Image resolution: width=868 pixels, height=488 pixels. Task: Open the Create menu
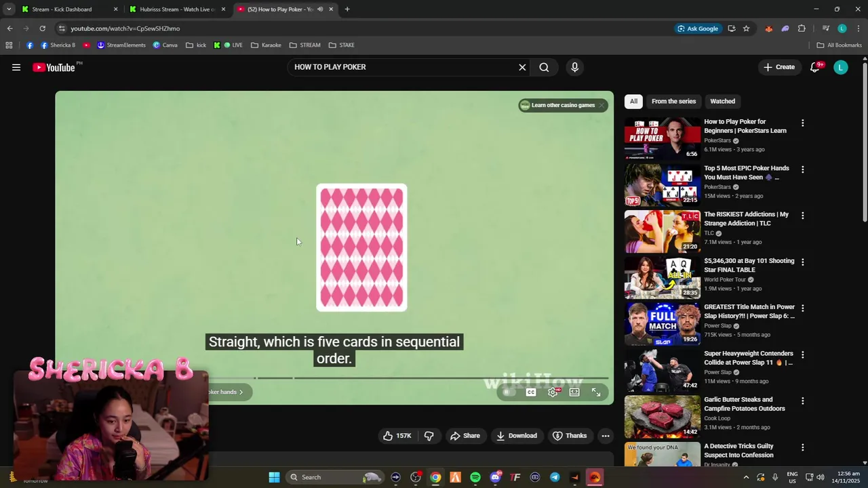click(x=778, y=67)
